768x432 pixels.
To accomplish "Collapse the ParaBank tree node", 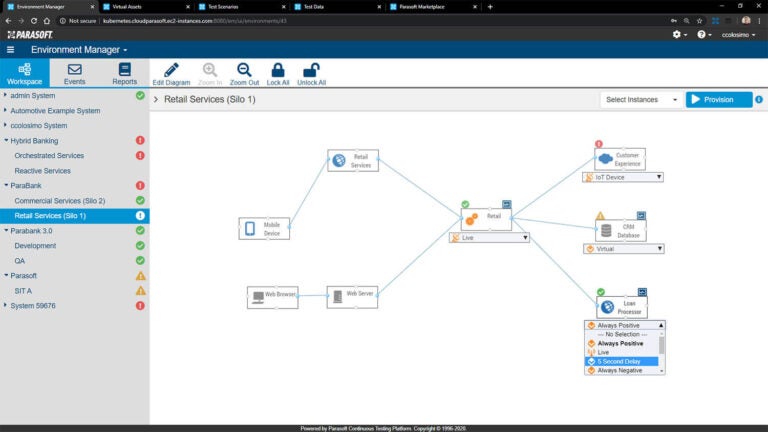I will (6, 185).
